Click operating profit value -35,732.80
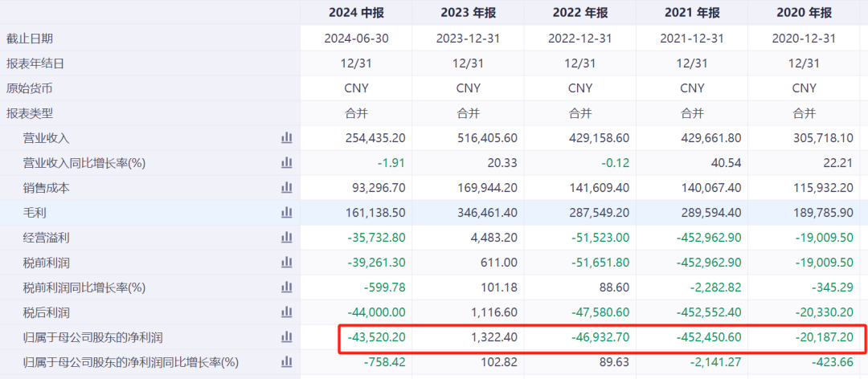The image size is (868, 379). 376,238
